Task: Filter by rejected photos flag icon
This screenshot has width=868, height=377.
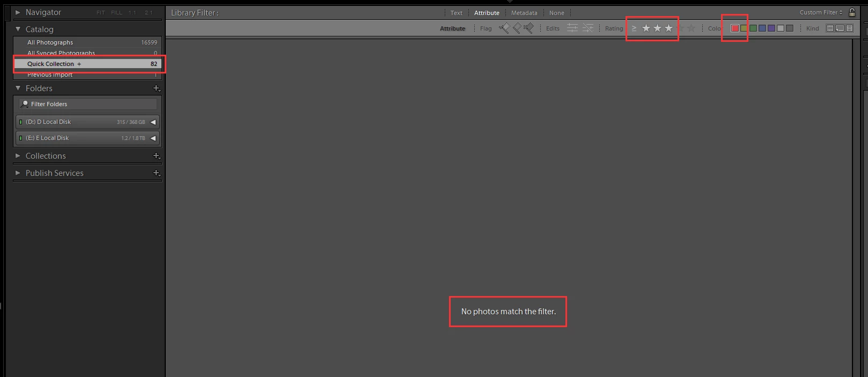Action: pos(529,28)
